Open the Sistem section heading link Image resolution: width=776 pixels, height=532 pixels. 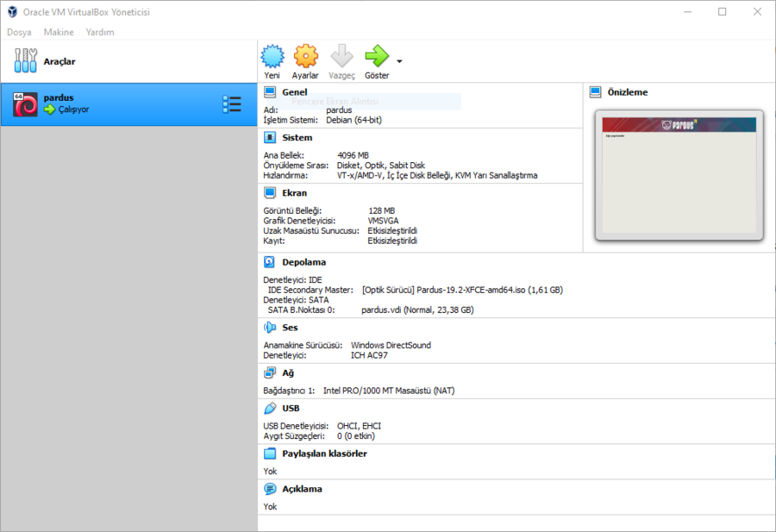(297, 138)
